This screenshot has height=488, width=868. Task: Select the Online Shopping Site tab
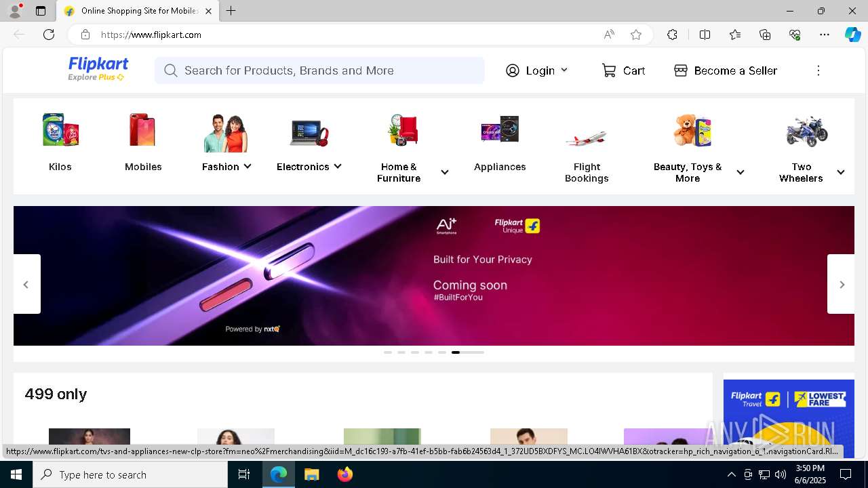tap(138, 11)
